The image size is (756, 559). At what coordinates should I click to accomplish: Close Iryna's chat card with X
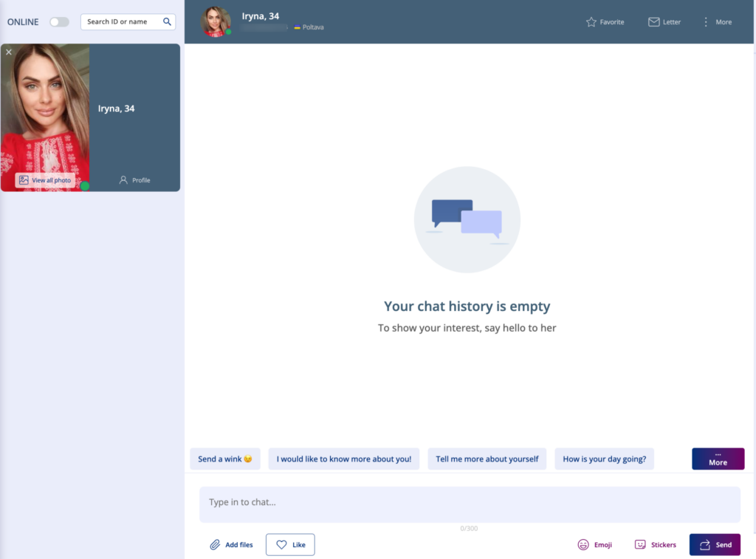[x=9, y=52]
